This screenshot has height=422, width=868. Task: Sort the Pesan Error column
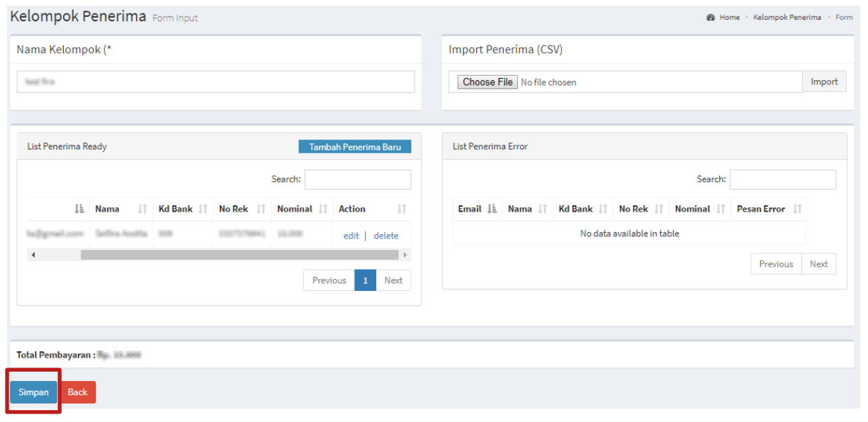tap(797, 209)
